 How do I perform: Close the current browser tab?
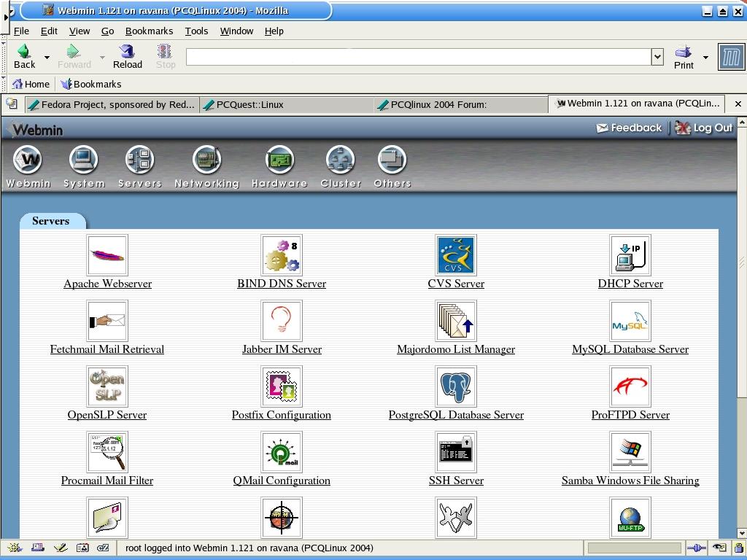738,104
